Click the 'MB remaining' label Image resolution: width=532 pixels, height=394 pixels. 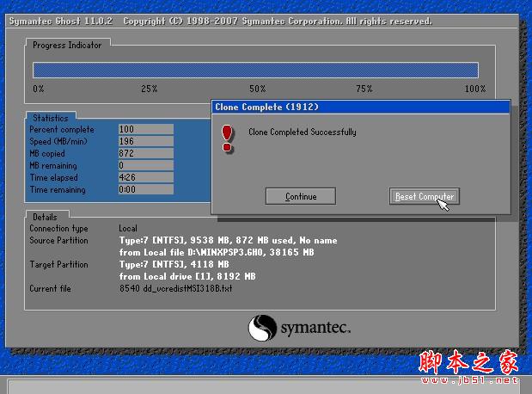(53, 166)
